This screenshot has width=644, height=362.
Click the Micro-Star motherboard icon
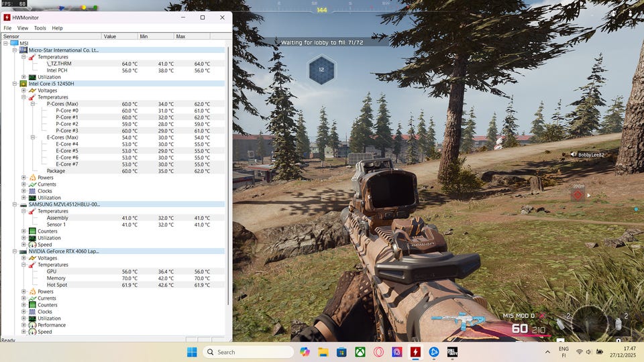[x=23, y=50]
